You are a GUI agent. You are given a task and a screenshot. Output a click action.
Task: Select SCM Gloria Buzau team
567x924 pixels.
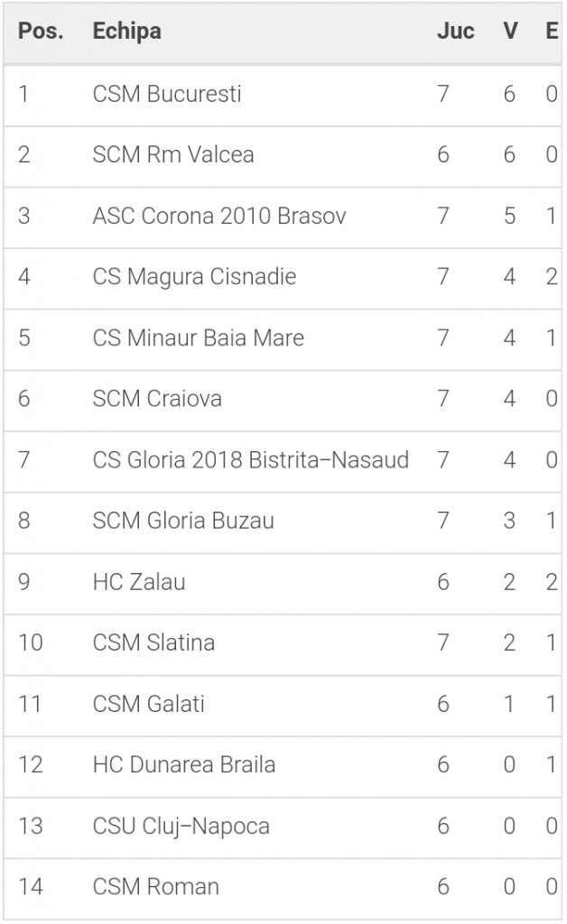[x=183, y=521]
